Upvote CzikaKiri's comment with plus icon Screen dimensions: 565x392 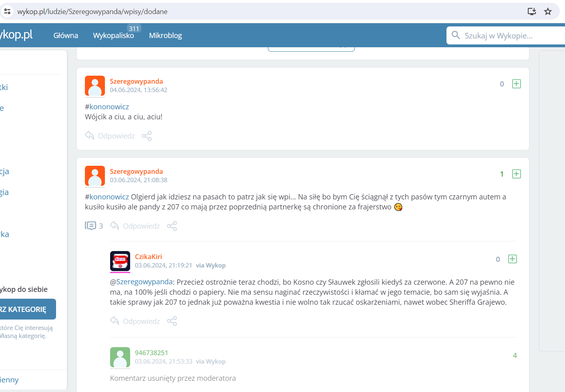point(513,259)
